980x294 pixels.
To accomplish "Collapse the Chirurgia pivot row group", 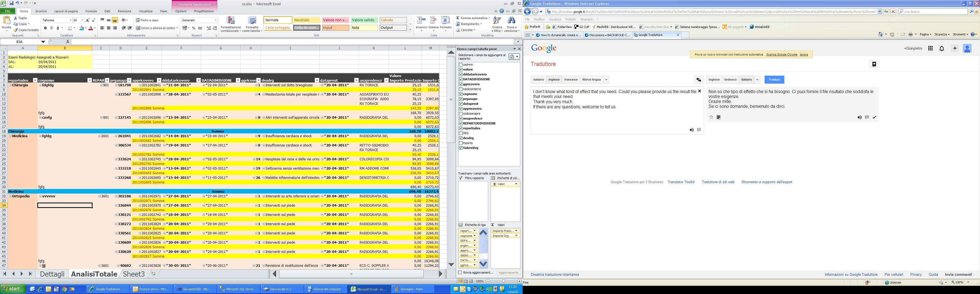I will point(10,85).
